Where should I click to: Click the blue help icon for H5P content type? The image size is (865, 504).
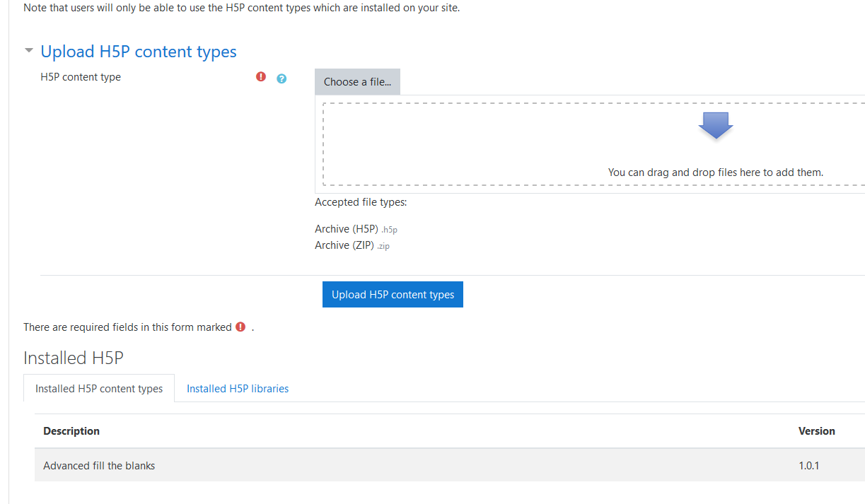pyautogui.click(x=281, y=78)
